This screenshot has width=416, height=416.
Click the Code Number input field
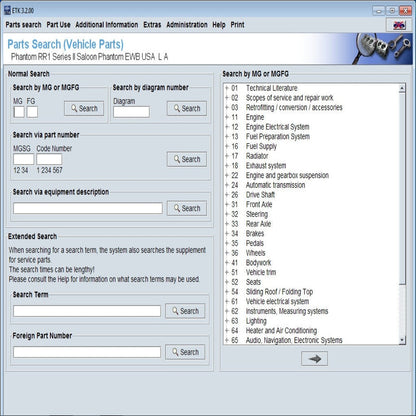(x=49, y=159)
